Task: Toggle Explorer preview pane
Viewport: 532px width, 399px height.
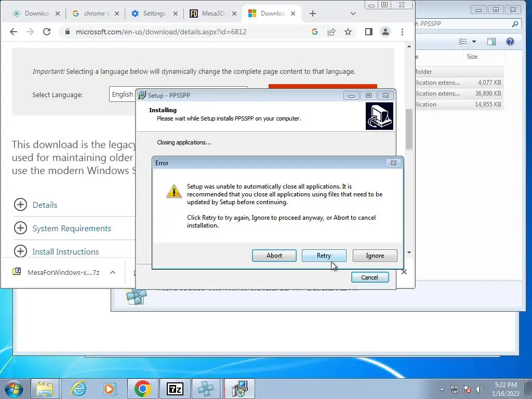Action: [x=491, y=42]
